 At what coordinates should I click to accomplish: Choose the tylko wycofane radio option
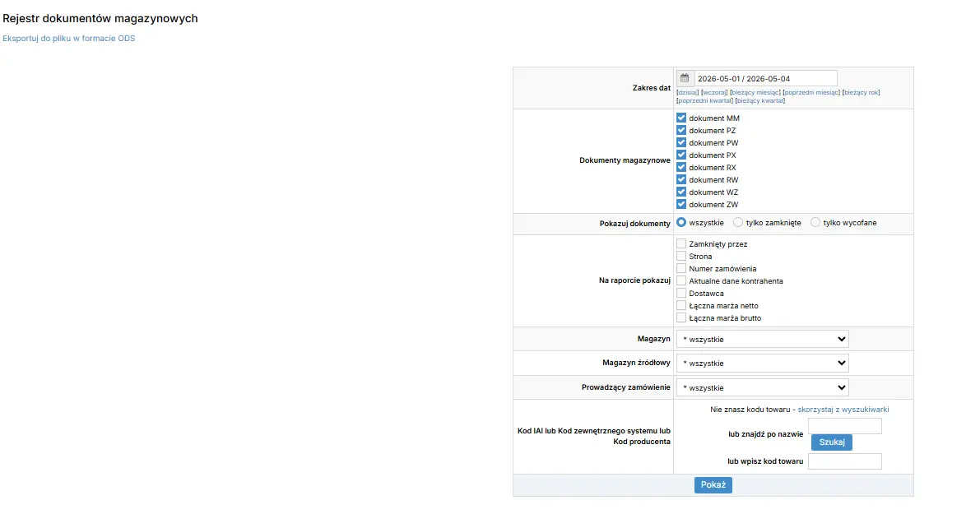(815, 222)
